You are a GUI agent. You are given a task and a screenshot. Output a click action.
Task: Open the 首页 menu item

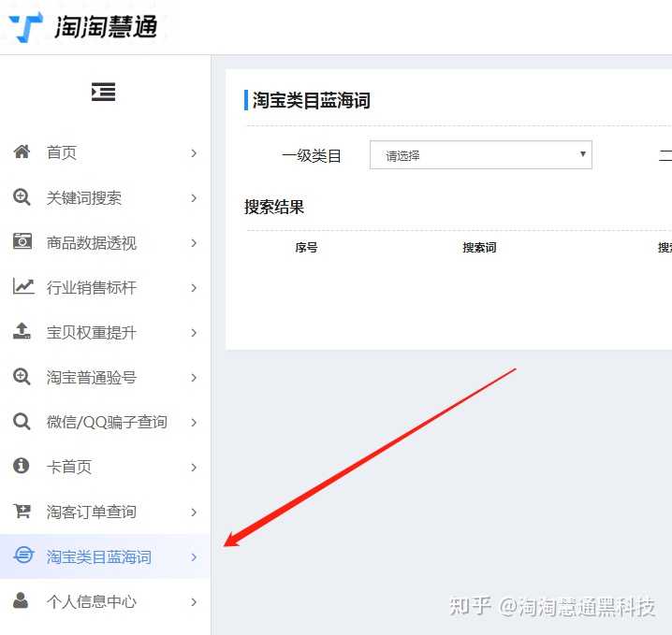pos(105,152)
